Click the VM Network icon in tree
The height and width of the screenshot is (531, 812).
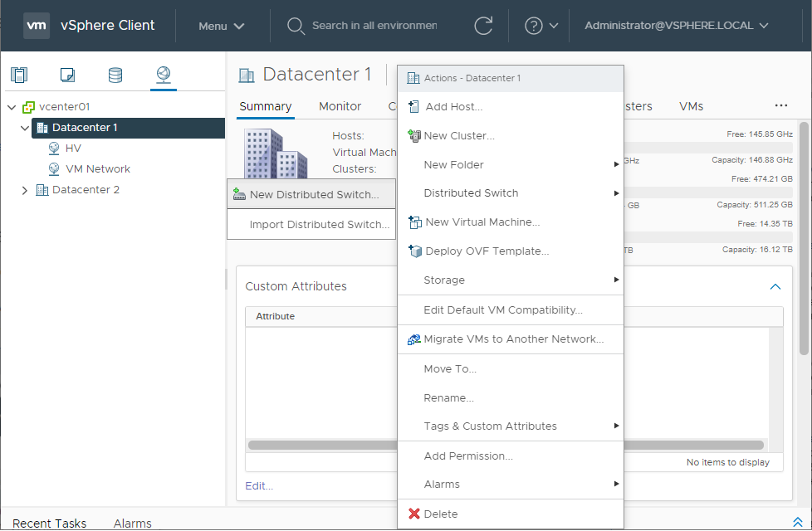54,169
